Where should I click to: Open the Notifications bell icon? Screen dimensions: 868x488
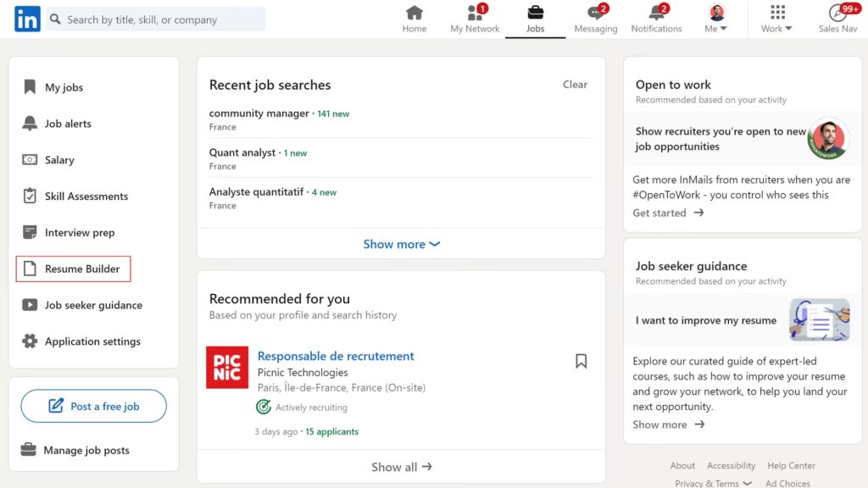(656, 13)
